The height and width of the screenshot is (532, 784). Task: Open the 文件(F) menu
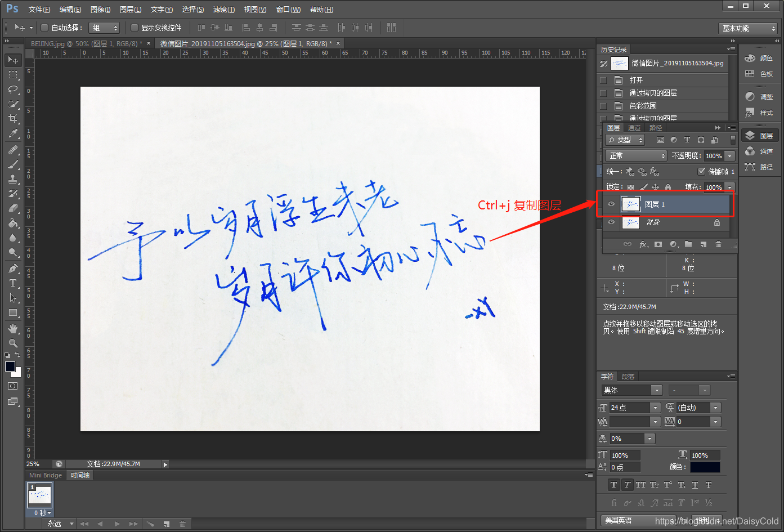(x=39, y=10)
